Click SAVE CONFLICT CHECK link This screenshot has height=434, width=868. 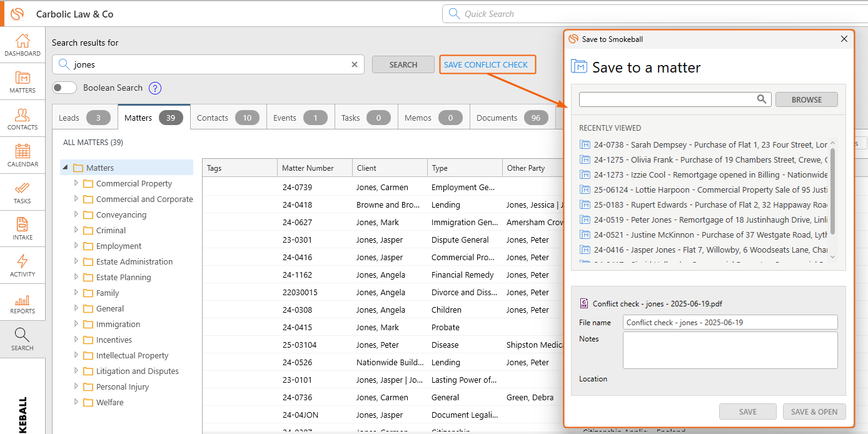pos(486,64)
